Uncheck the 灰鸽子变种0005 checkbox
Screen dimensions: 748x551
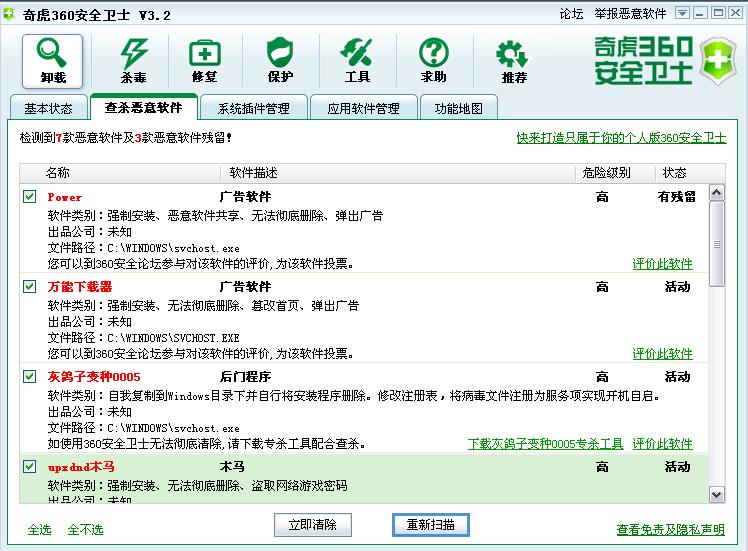click(x=30, y=376)
